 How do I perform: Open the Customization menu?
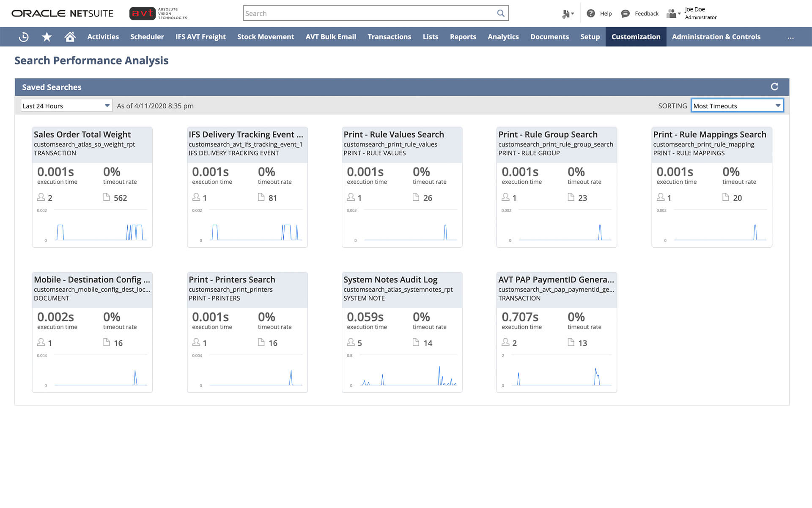[636, 37]
